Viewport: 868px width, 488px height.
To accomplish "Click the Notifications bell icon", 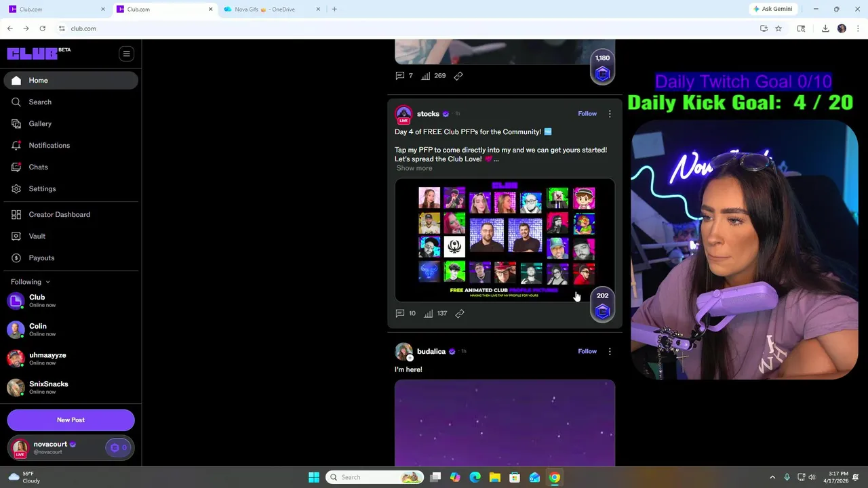I will coord(16,146).
